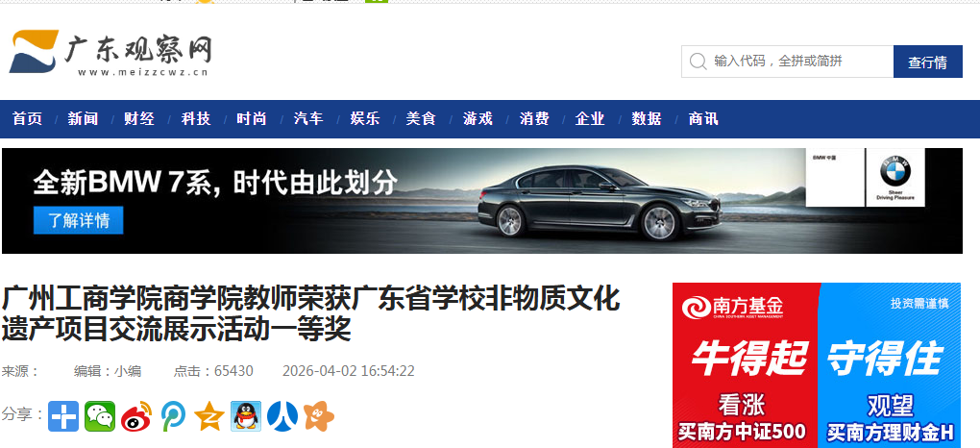Click the search magnifier icon
The image size is (980, 448).
[698, 62]
